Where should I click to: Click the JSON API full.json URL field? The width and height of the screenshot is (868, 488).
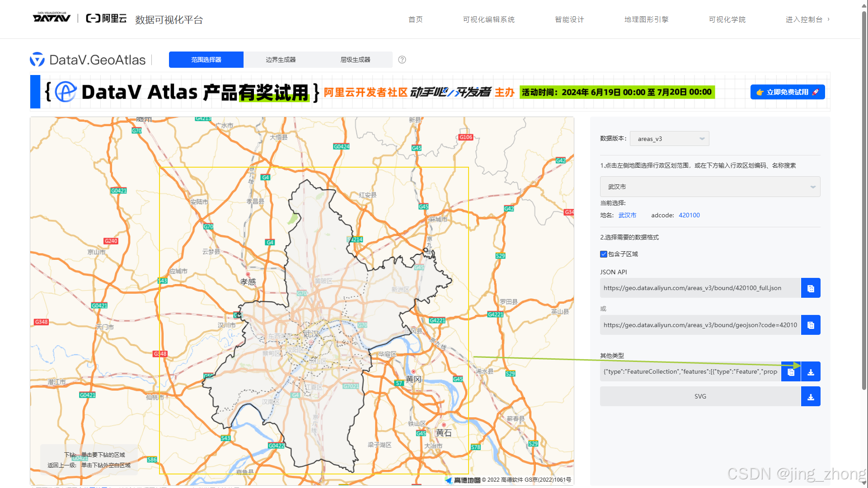[x=700, y=288]
